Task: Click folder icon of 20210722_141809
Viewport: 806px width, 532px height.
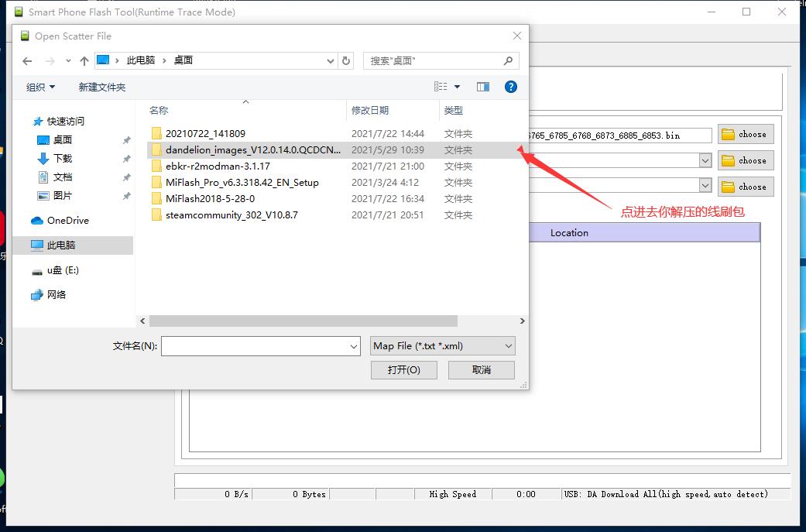Action: 156,134
